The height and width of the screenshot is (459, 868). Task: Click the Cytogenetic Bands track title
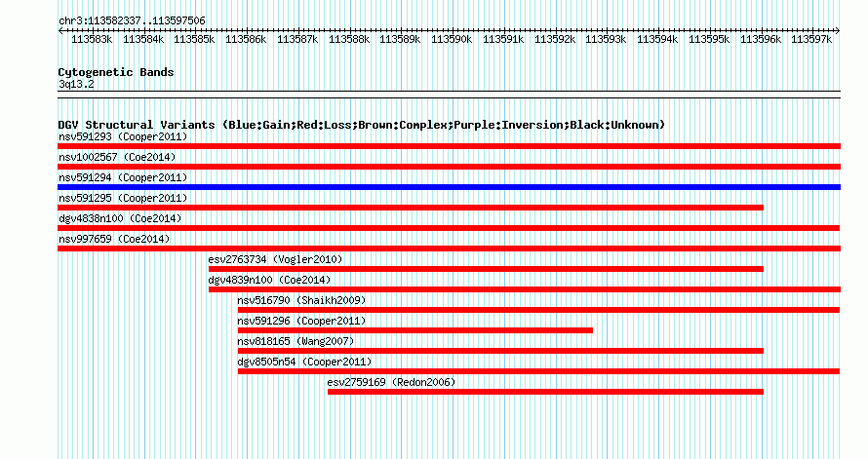116,72
